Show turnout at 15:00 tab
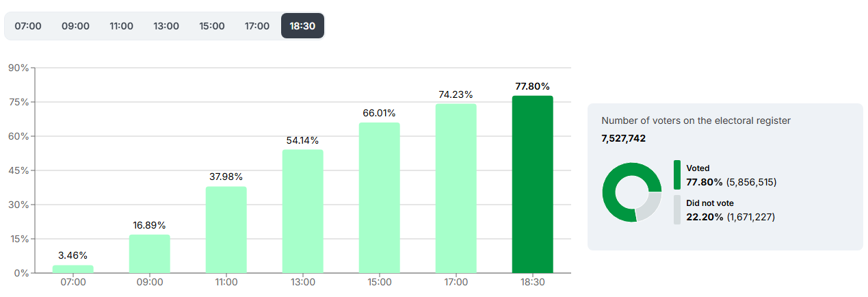 [x=212, y=26]
